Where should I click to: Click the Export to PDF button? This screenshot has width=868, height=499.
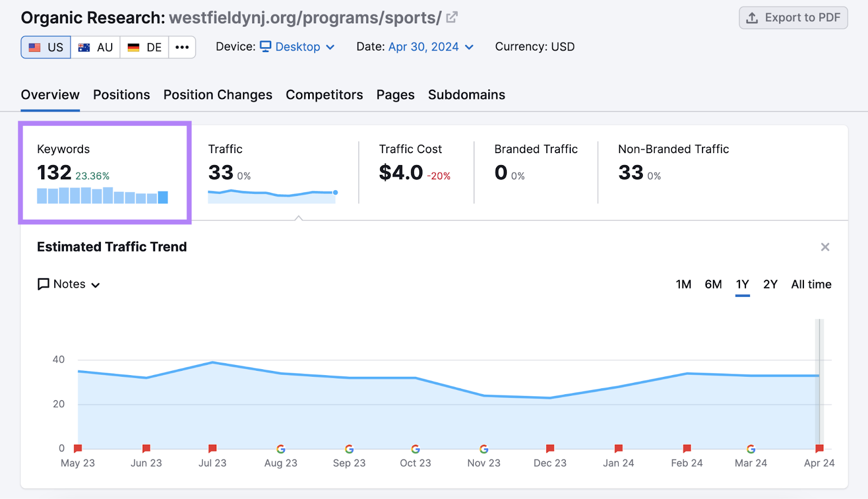793,17
